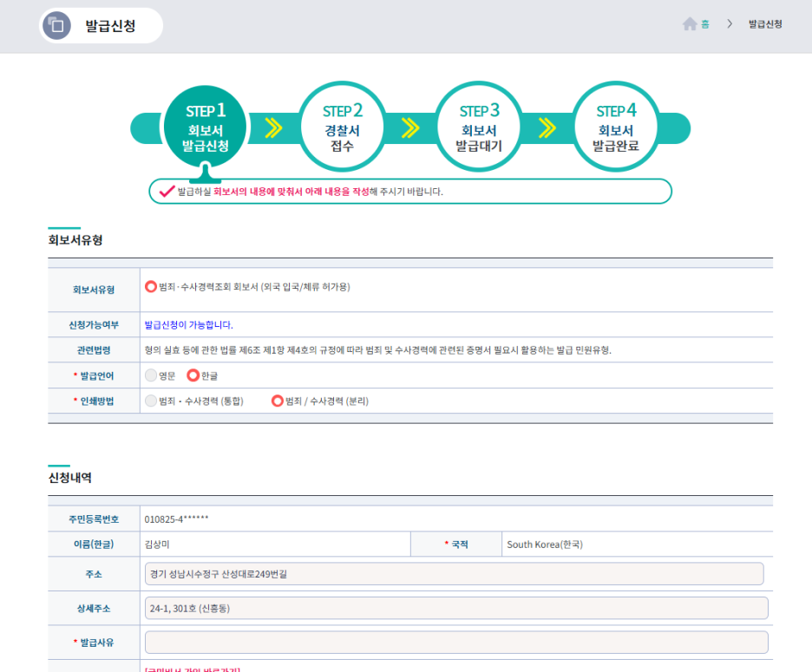The image size is (812, 672).
Task: Click the 국적 field label
Action: click(459, 545)
